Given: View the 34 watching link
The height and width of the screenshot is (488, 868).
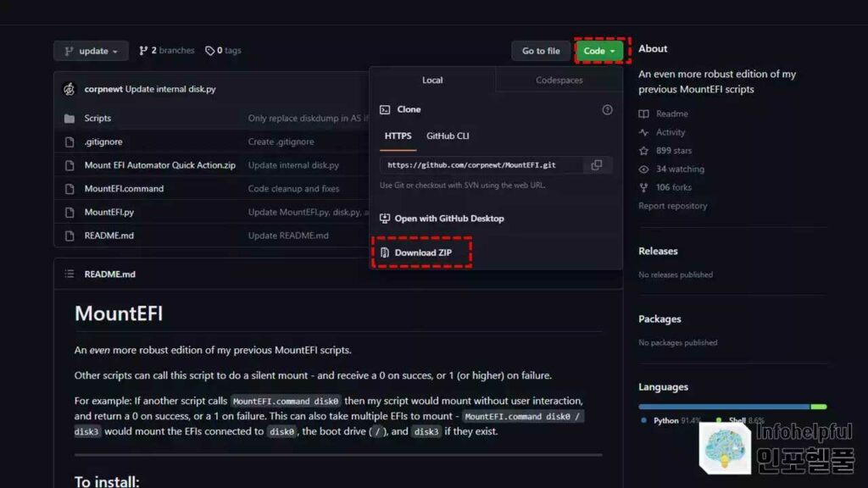Looking at the screenshot, I should tap(680, 169).
